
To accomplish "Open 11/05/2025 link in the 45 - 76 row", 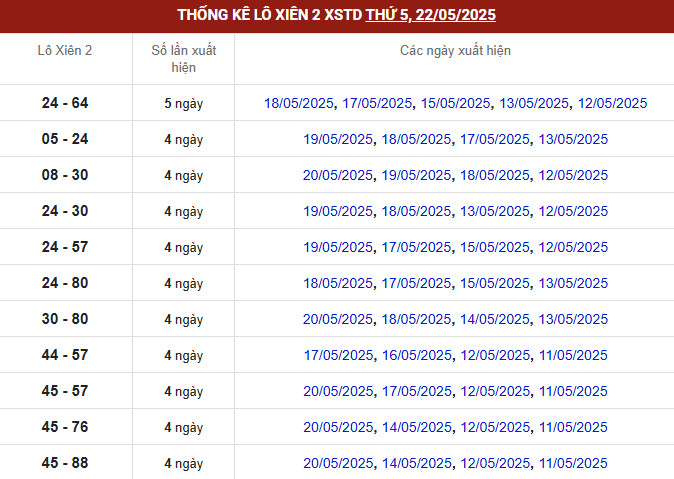I will 573,427.
